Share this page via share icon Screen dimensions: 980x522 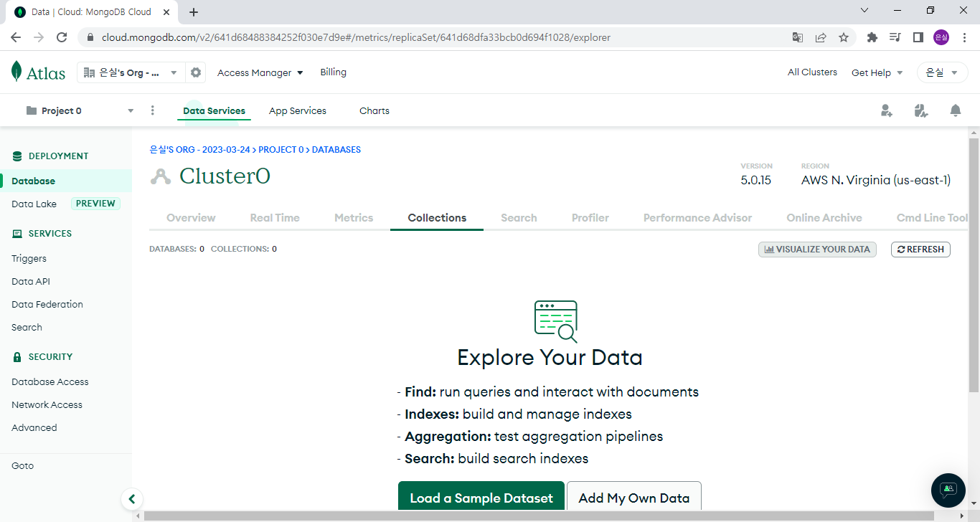tap(821, 37)
